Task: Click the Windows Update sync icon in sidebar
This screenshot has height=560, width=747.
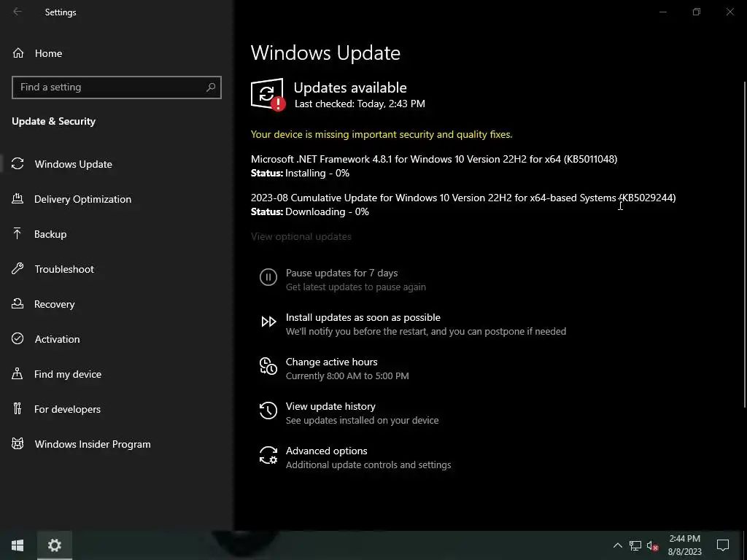Action: [18, 164]
